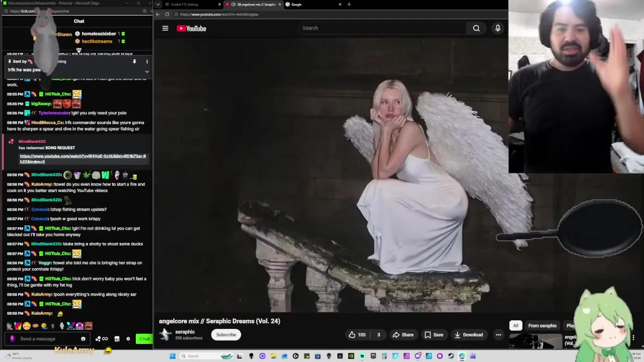Open the YouTube hamburger guide menu

click(x=165, y=28)
